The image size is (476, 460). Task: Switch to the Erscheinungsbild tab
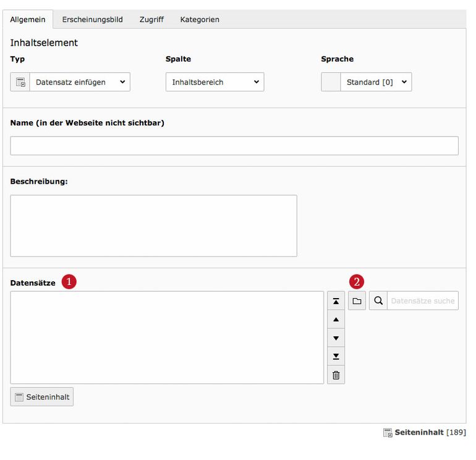(92, 19)
